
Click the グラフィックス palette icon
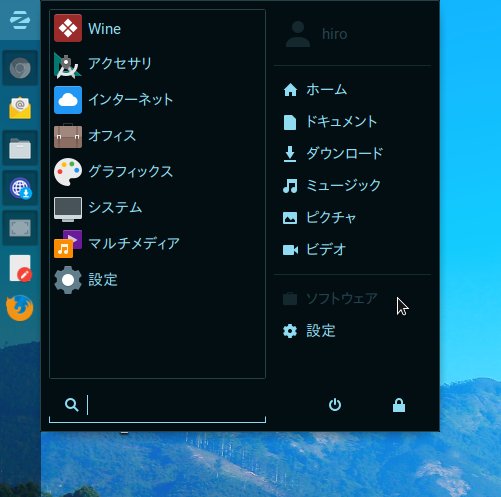[68, 172]
